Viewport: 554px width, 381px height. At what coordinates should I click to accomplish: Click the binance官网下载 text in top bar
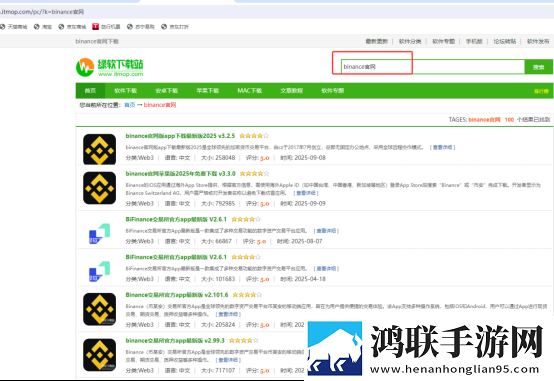click(x=97, y=41)
